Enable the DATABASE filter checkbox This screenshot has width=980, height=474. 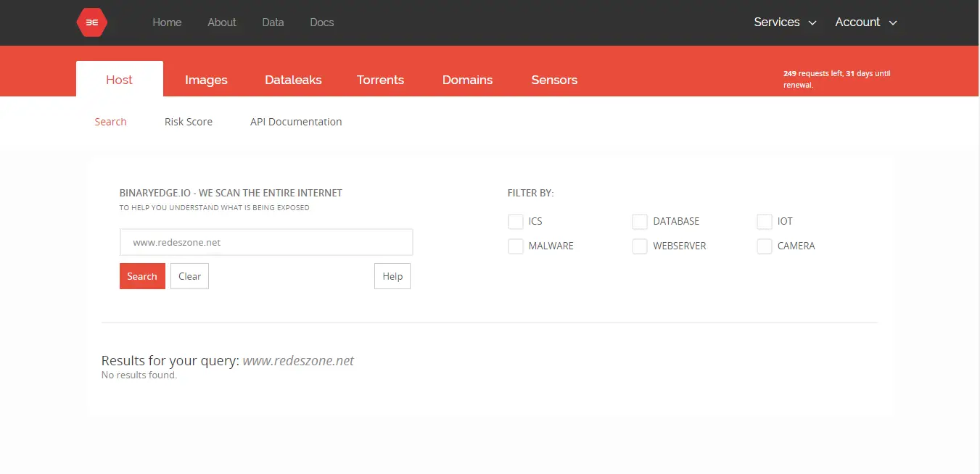coord(640,221)
